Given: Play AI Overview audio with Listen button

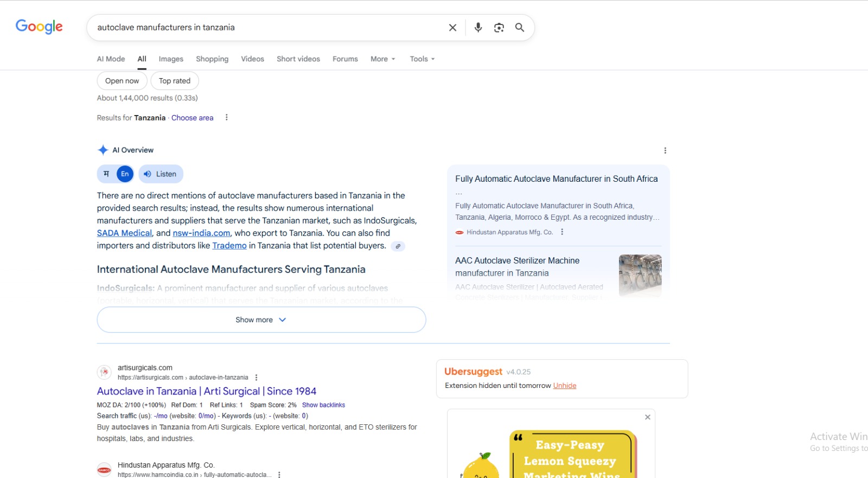Looking at the screenshot, I should point(161,174).
